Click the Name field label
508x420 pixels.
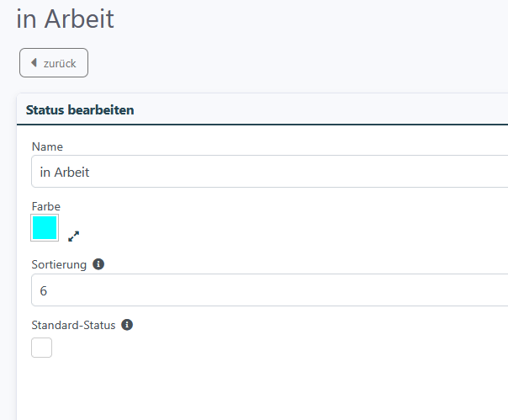[47, 146]
